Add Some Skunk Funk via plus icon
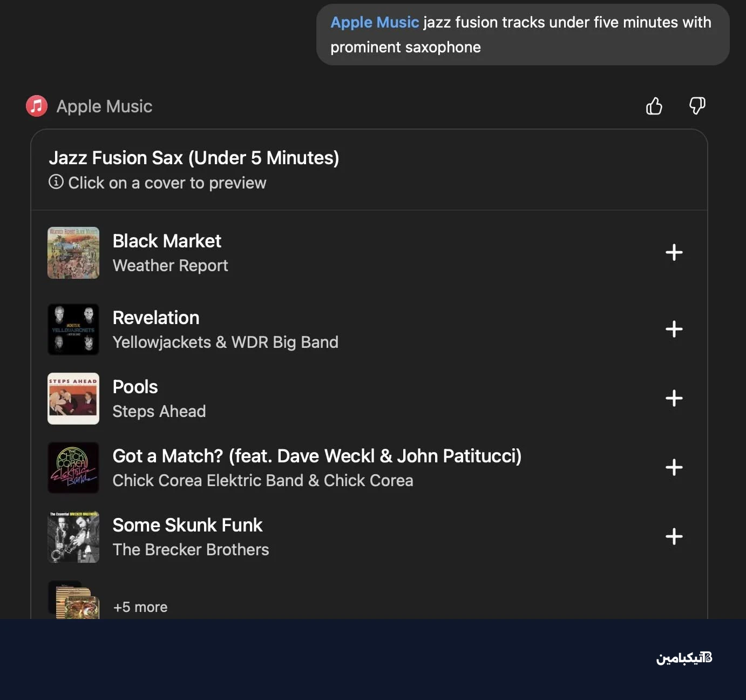 (674, 537)
